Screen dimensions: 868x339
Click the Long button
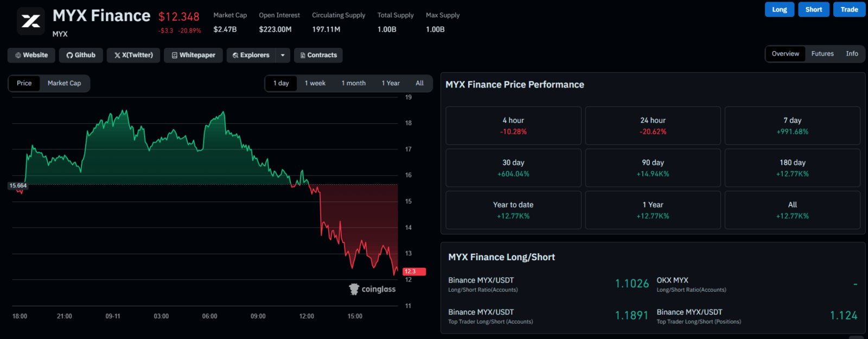780,10
